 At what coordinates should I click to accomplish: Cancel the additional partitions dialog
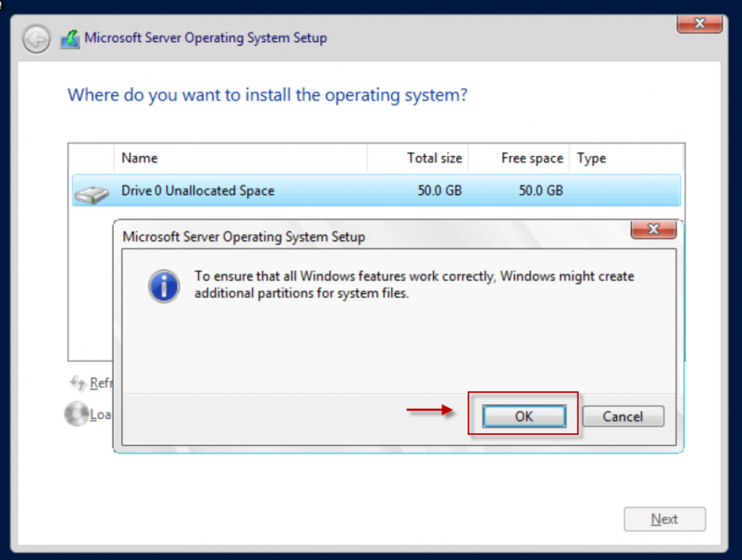tap(623, 416)
